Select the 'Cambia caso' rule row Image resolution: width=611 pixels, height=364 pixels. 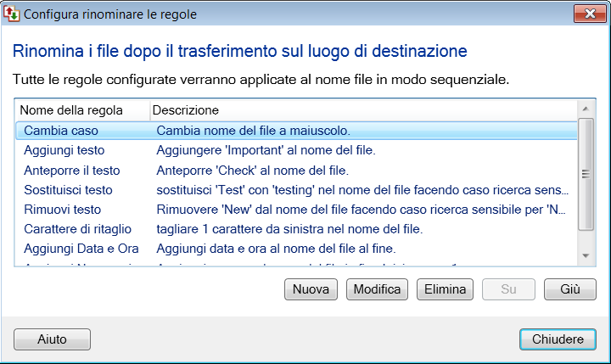[x=61, y=131]
